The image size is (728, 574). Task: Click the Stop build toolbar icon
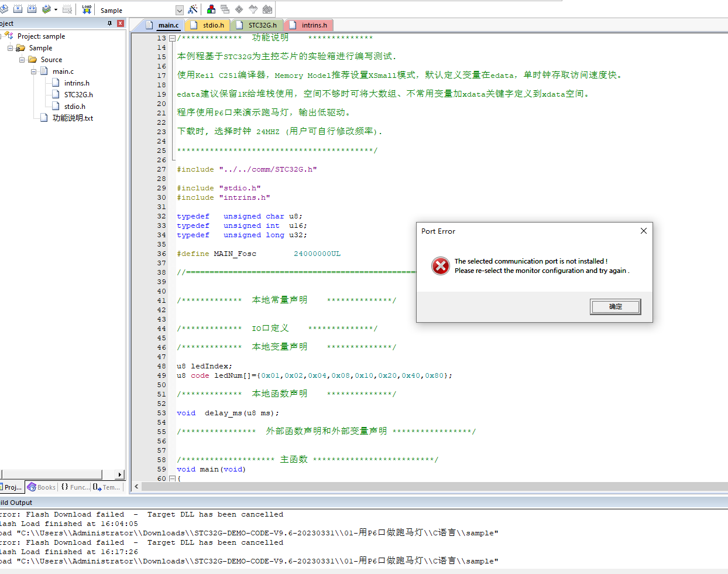click(x=67, y=9)
